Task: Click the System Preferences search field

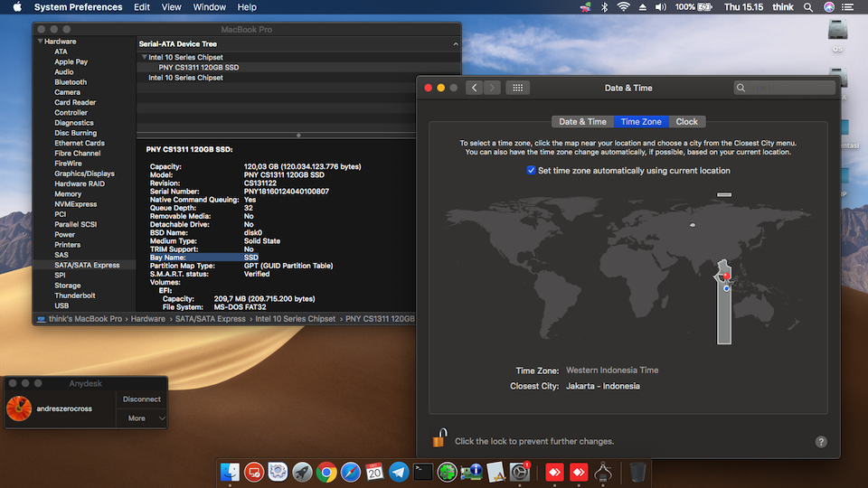Action: pyautogui.click(x=785, y=88)
